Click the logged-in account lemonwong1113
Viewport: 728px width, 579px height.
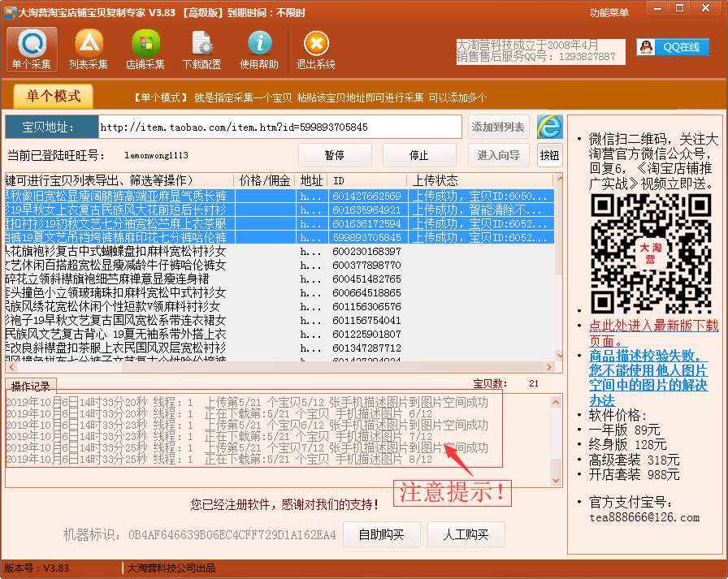[x=157, y=155]
